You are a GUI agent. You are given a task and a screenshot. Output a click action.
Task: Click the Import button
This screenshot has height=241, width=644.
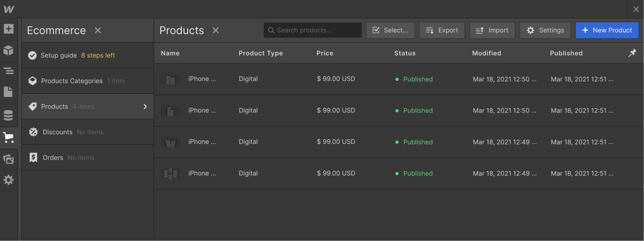click(x=492, y=30)
